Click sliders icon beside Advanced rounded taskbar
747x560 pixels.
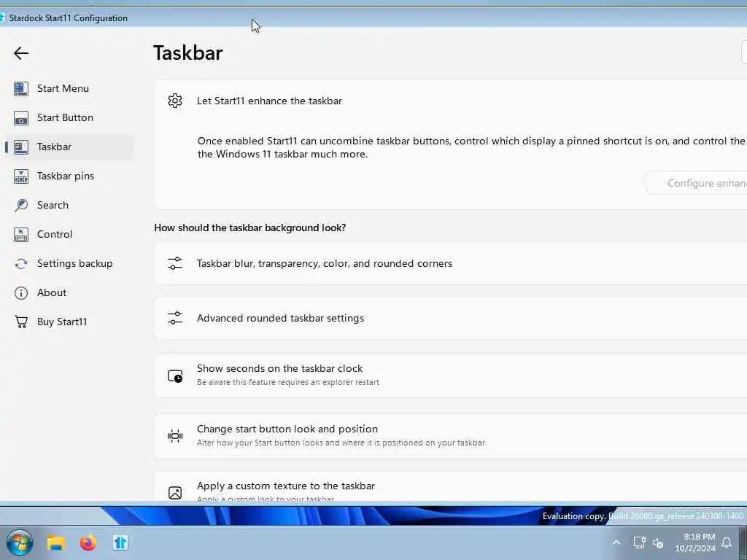(x=175, y=318)
